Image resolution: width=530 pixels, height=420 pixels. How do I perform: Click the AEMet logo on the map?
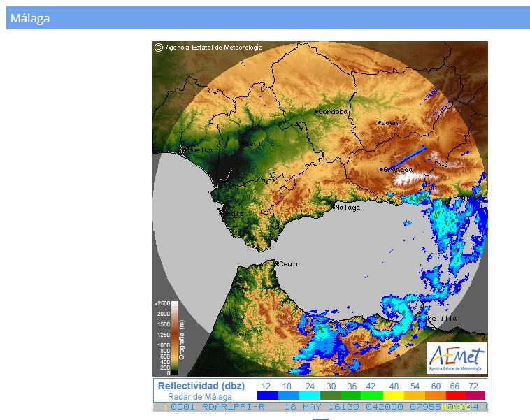456,357
